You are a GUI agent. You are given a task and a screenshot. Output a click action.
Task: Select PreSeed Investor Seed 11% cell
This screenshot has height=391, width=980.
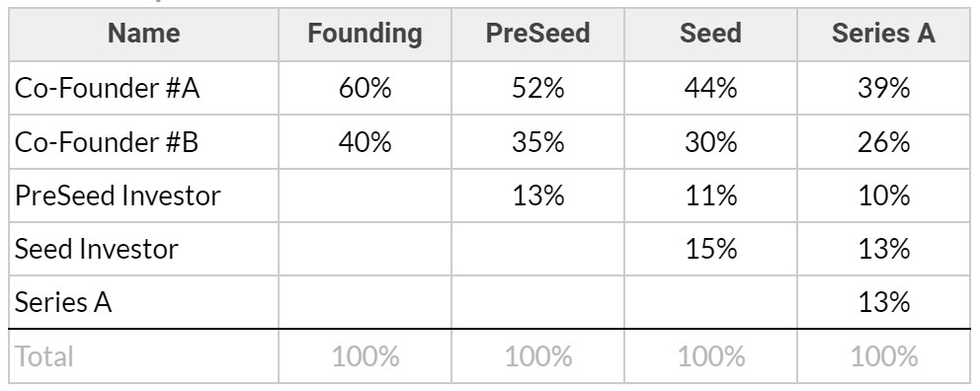point(710,195)
